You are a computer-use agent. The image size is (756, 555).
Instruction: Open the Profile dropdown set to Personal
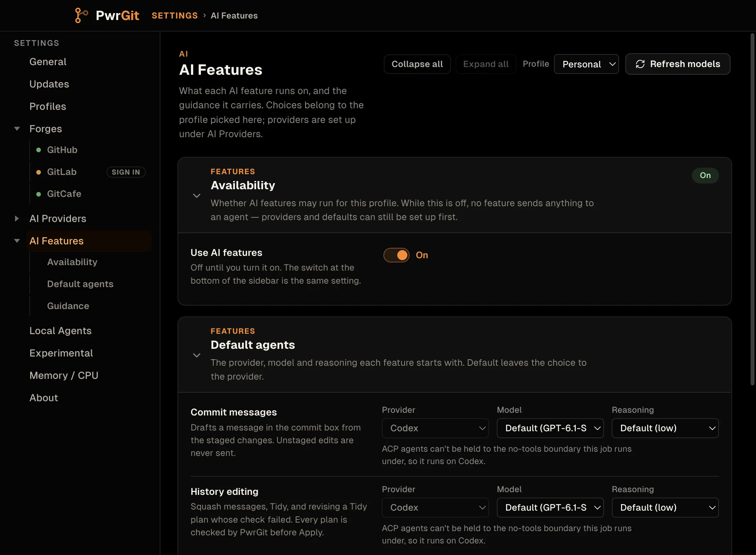tap(586, 64)
